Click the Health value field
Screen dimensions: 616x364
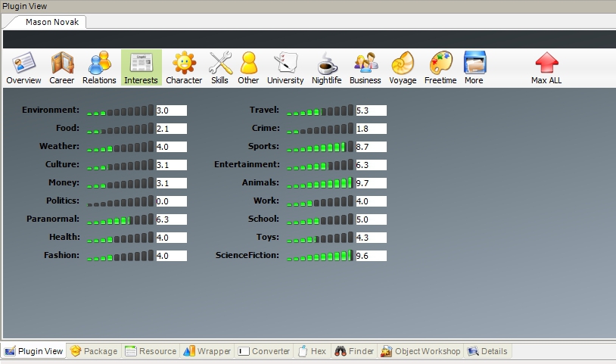tap(171, 238)
